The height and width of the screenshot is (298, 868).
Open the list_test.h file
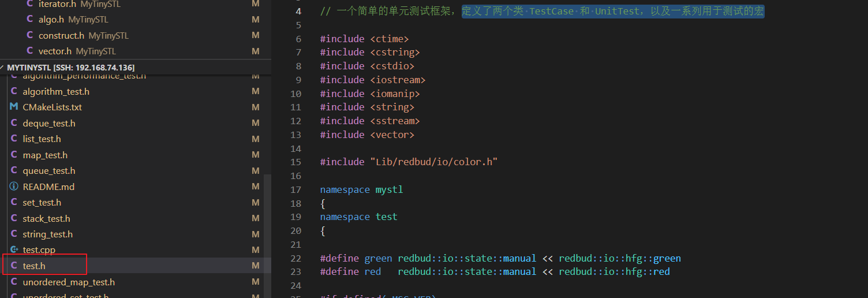click(x=42, y=139)
